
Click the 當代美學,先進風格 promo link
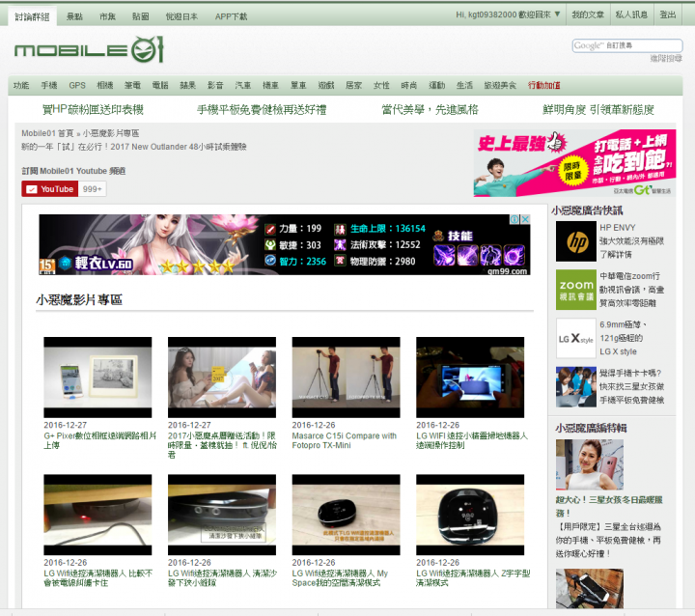[x=430, y=109]
